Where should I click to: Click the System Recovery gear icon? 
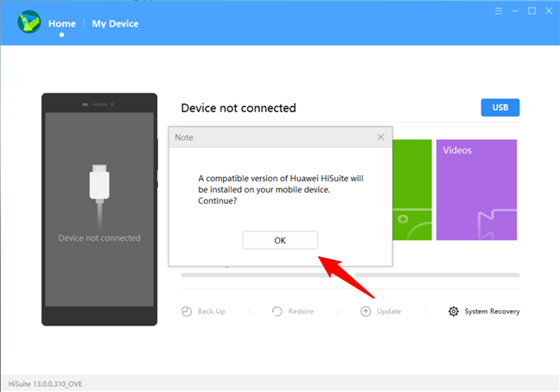453,312
